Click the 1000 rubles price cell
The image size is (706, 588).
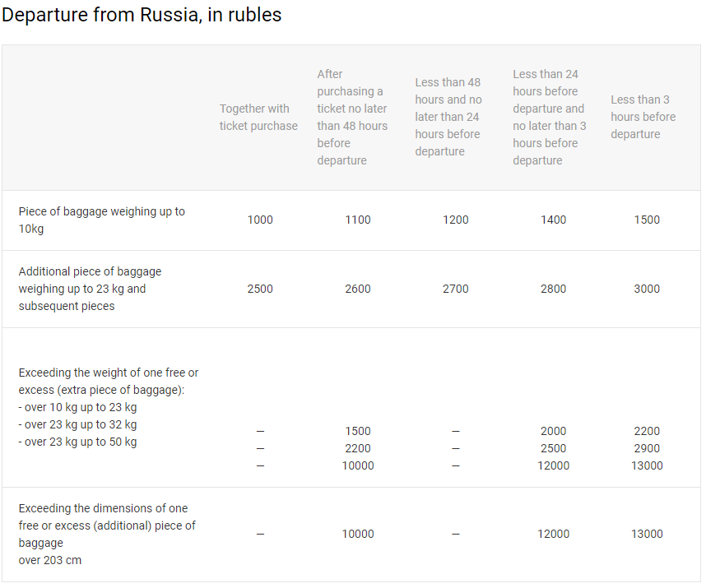[260, 220]
